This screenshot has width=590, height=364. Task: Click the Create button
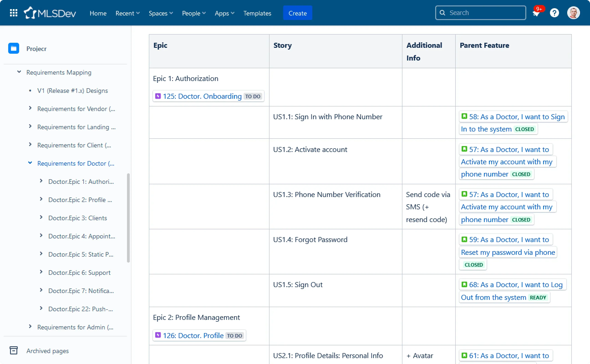(x=297, y=13)
